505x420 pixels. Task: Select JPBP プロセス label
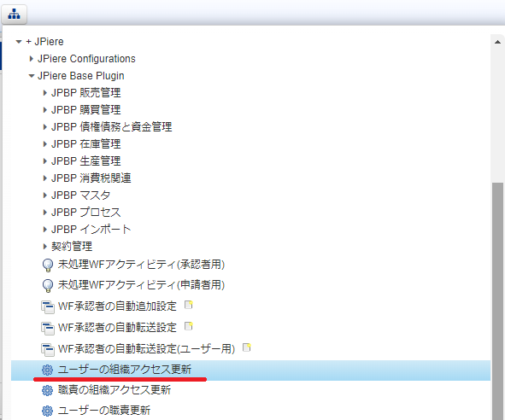point(86,212)
